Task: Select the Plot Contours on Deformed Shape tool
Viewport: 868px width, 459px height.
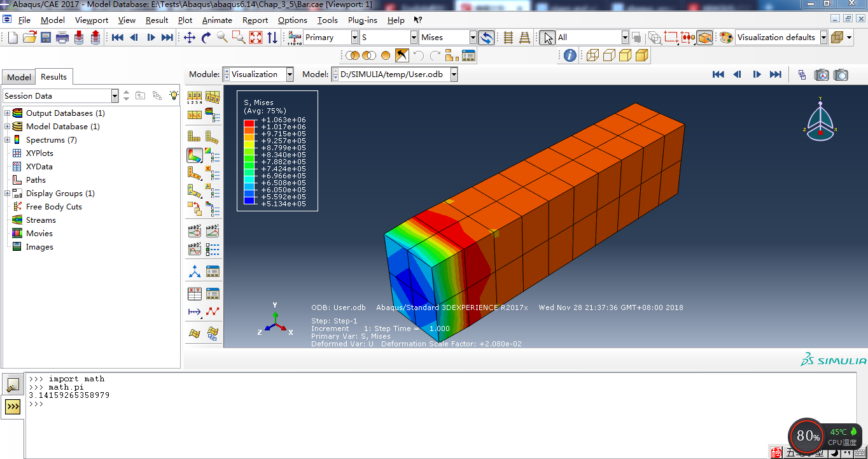Action: [x=195, y=155]
